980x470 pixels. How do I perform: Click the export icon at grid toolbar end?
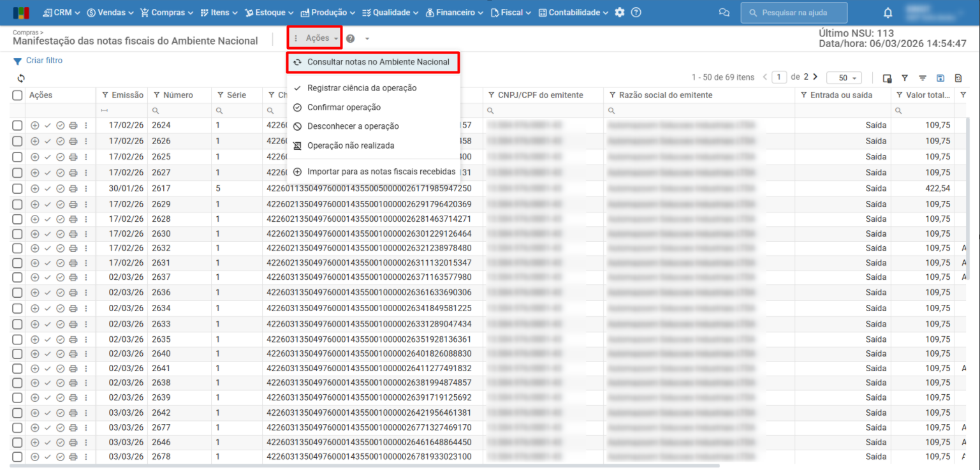pyautogui.click(x=958, y=78)
